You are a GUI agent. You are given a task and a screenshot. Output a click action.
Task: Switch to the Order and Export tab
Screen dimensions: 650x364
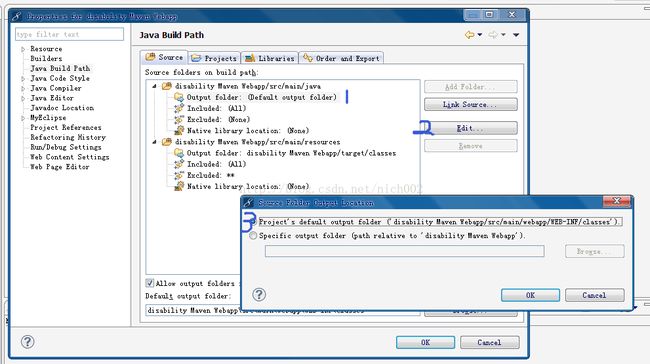click(x=341, y=58)
